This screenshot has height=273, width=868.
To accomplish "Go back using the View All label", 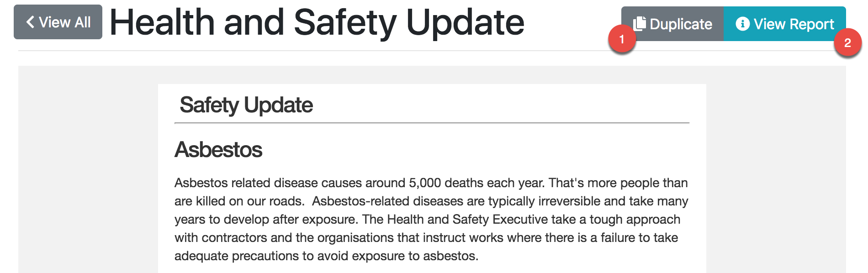I will [x=64, y=22].
